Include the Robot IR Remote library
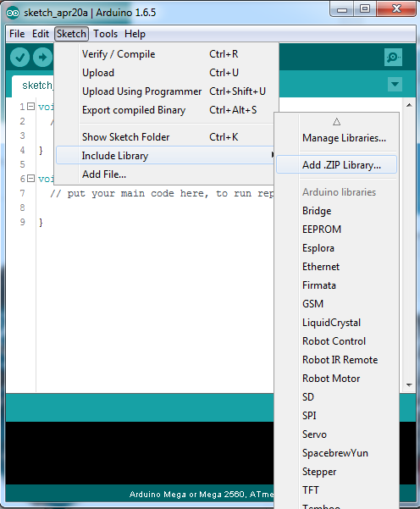 point(336,360)
